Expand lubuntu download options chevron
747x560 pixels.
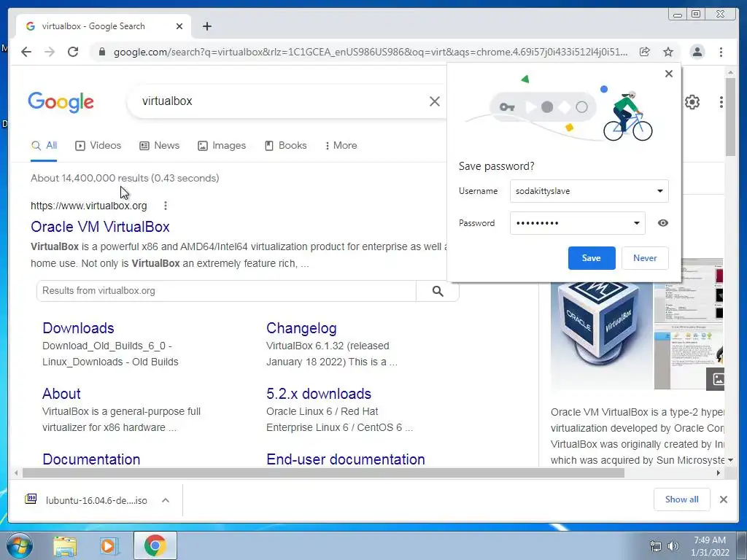[166, 500]
